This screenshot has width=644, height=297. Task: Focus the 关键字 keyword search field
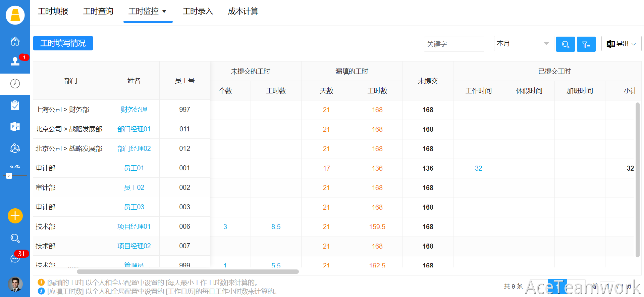453,44
